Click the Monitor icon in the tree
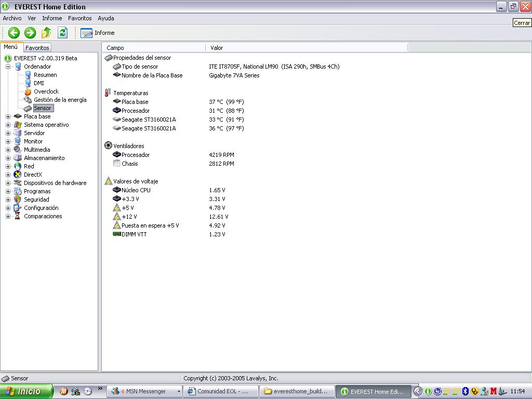Screen dimensions: 532x399 coord(18,141)
